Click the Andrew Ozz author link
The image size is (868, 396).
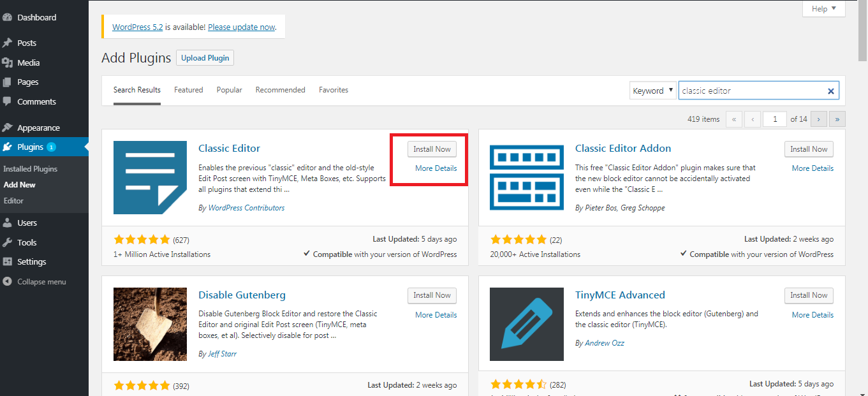tap(605, 343)
